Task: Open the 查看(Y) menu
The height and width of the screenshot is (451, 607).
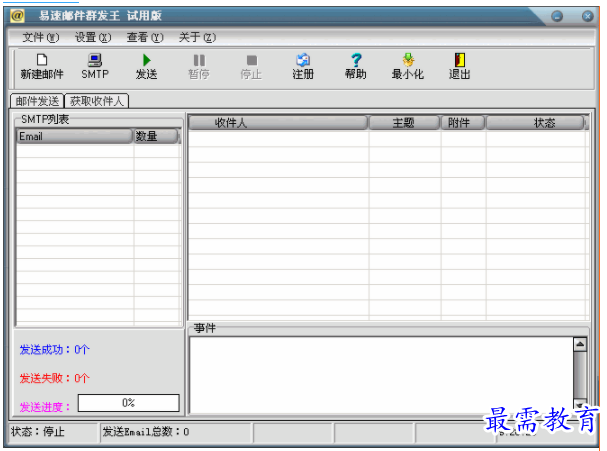Action: pos(145,38)
